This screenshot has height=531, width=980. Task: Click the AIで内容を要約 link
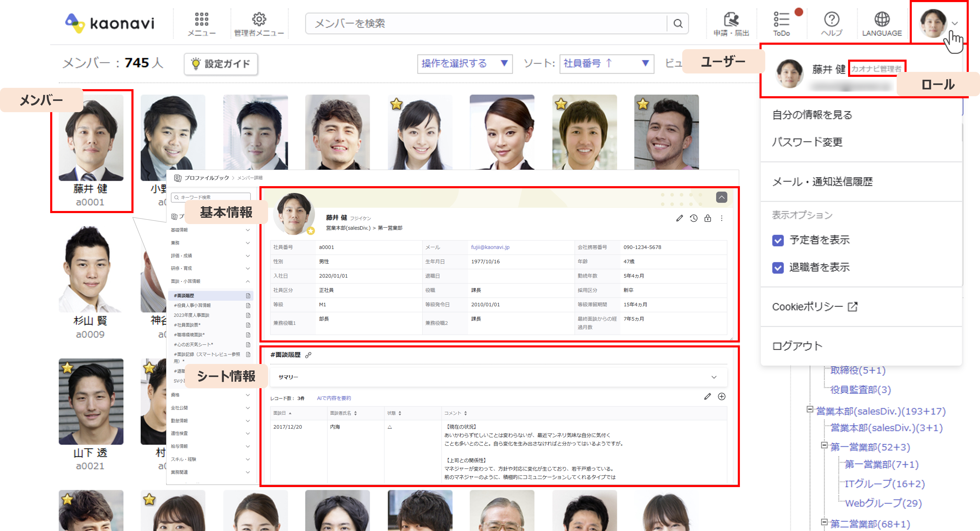(x=334, y=398)
